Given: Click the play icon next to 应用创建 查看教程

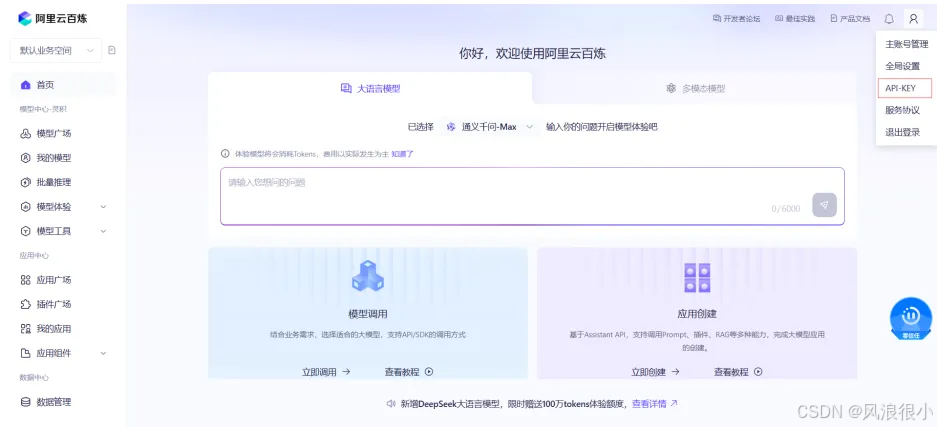Looking at the screenshot, I should click(x=758, y=372).
